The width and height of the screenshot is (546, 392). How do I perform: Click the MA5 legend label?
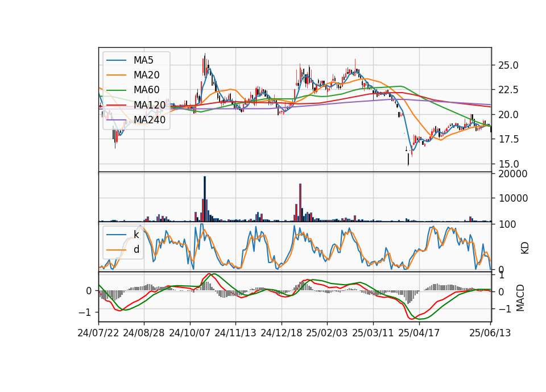click(x=143, y=60)
